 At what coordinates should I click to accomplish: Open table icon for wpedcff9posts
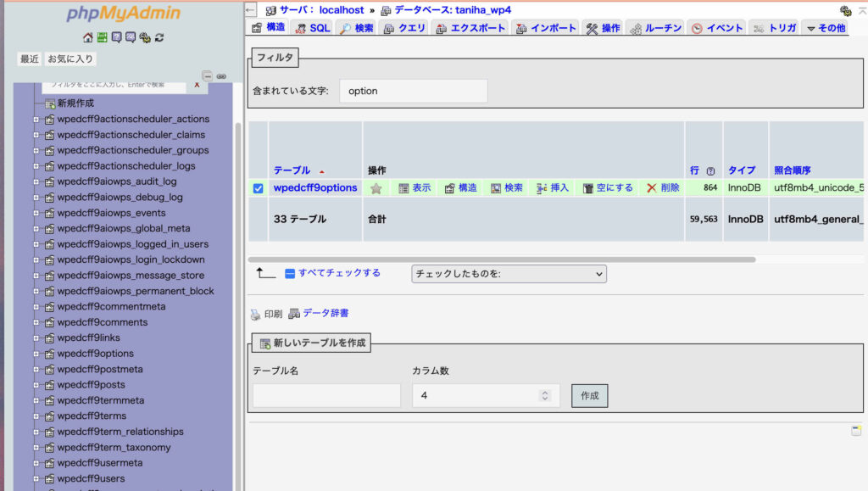[x=49, y=385]
